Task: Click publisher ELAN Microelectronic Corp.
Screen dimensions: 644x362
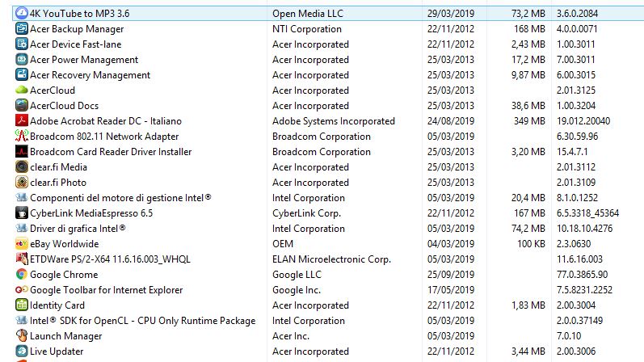Action: [x=331, y=259]
